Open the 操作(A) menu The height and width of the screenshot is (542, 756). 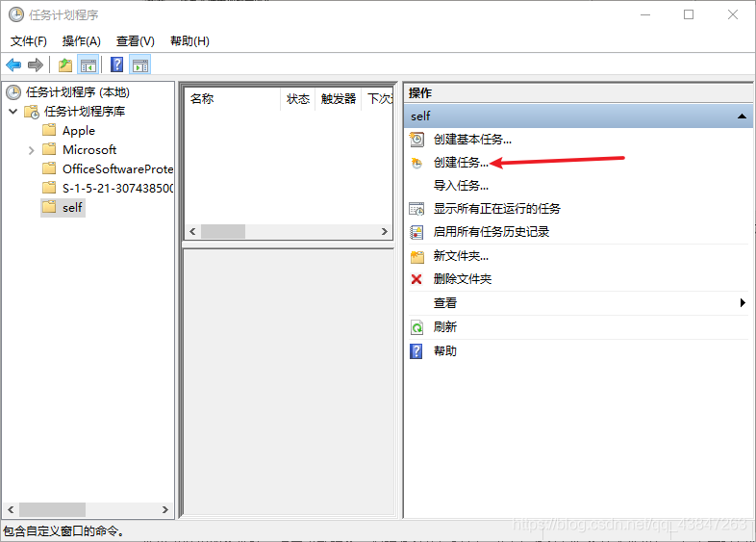[82, 41]
